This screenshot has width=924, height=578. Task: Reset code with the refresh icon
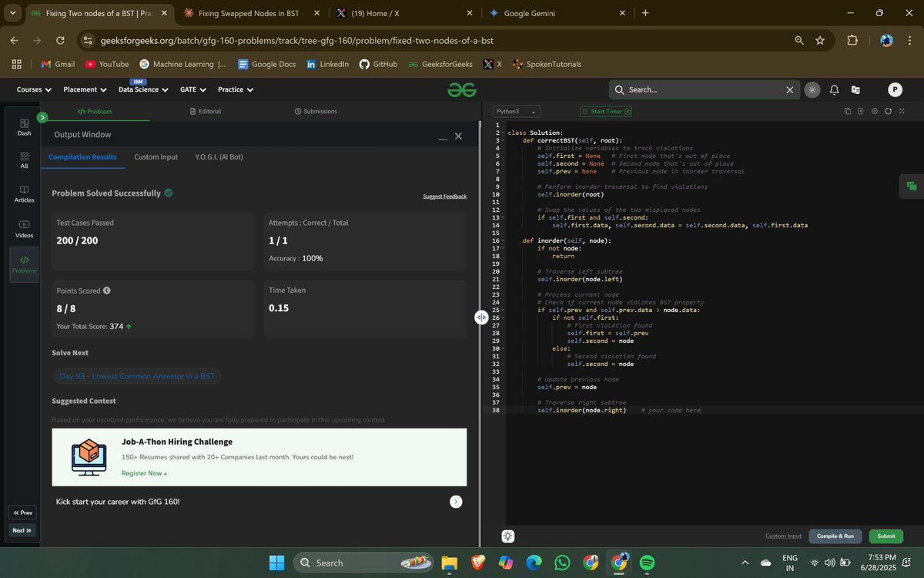[888, 112]
